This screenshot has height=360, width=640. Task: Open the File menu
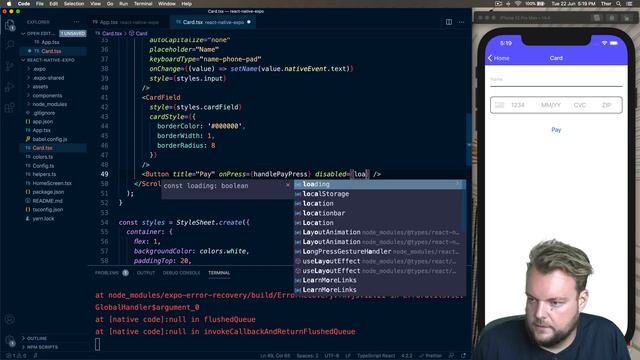tap(40, 4)
